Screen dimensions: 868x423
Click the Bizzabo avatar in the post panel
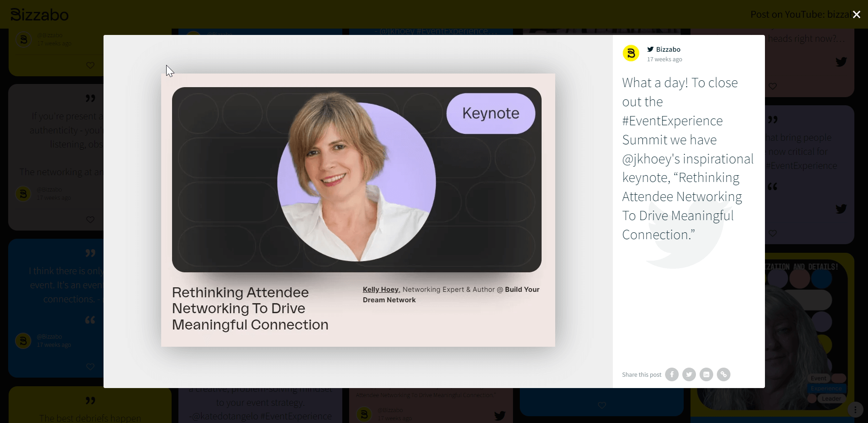click(x=631, y=53)
